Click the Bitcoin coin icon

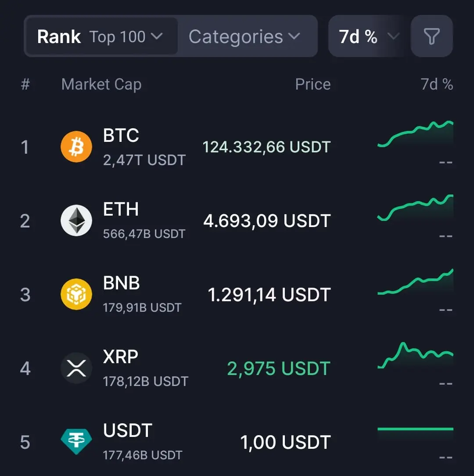(x=76, y=147)
